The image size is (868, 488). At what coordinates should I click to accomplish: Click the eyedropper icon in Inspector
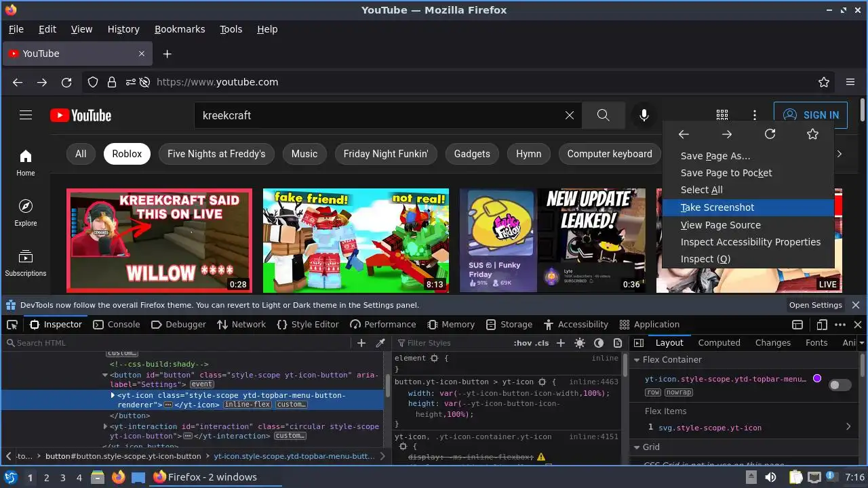click(x=380, y=343)
